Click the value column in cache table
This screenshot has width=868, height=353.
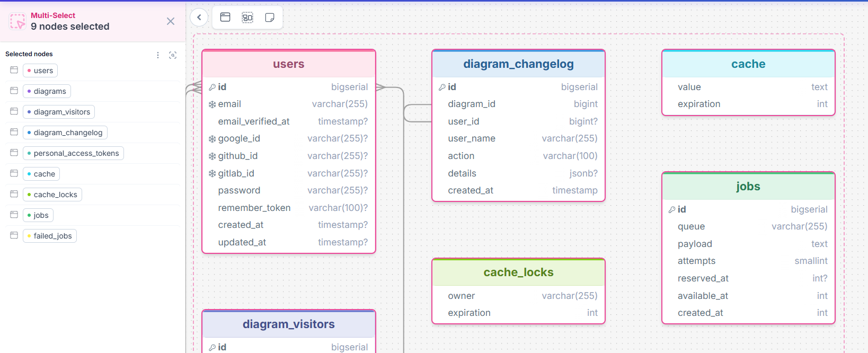(748, 87)
